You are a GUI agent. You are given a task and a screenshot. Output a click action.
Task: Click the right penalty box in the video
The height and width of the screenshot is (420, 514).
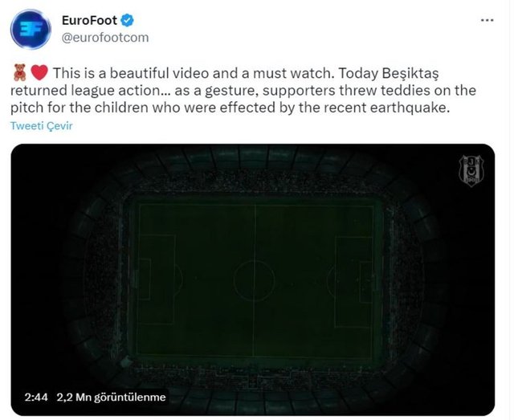coord(355,278)
